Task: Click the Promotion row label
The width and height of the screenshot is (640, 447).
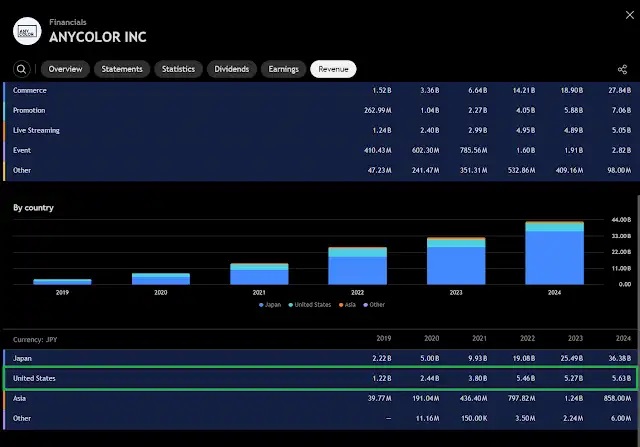Action: tap(29, 110)
